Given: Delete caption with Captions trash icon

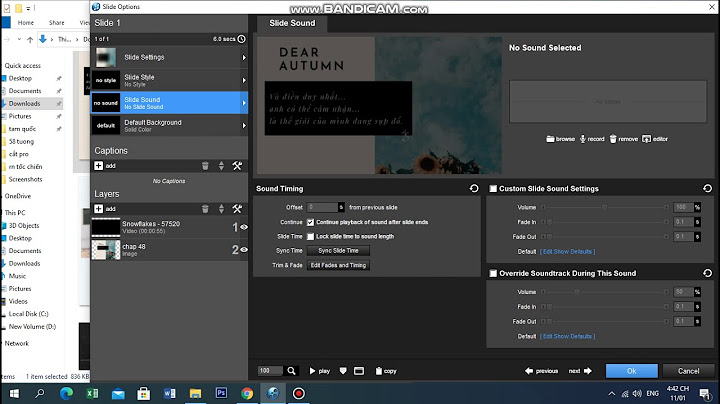Looking at the screenshot, I should (x=205, y=166).
